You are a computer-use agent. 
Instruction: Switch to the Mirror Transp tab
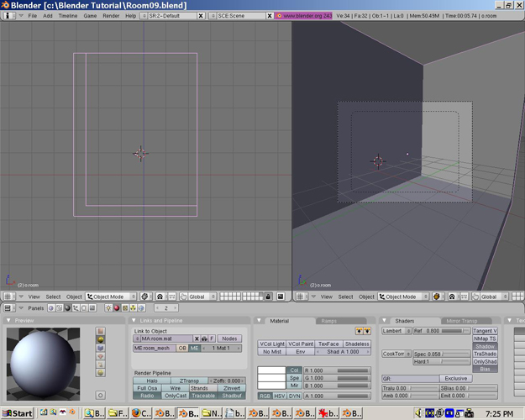(x=463, y=321)
